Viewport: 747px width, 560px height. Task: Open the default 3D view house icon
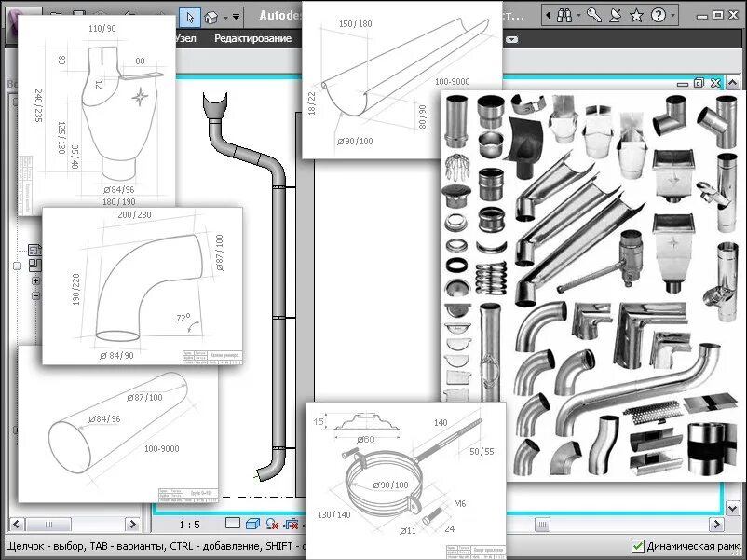click(x=211, y=18)
